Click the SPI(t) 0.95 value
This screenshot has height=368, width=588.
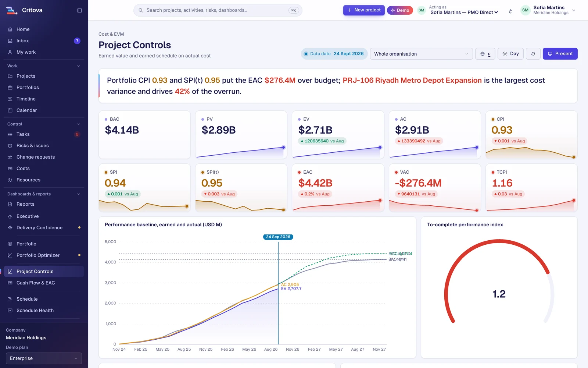point(212,183)
